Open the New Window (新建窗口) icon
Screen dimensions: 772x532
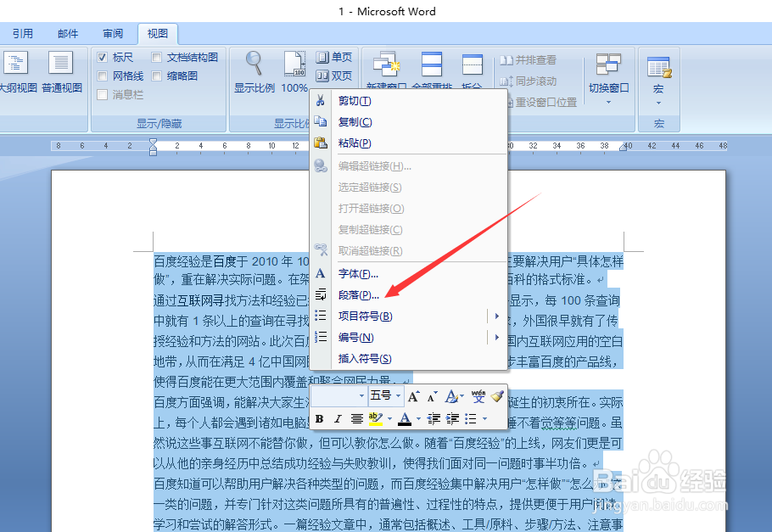(x=389, y=64)
